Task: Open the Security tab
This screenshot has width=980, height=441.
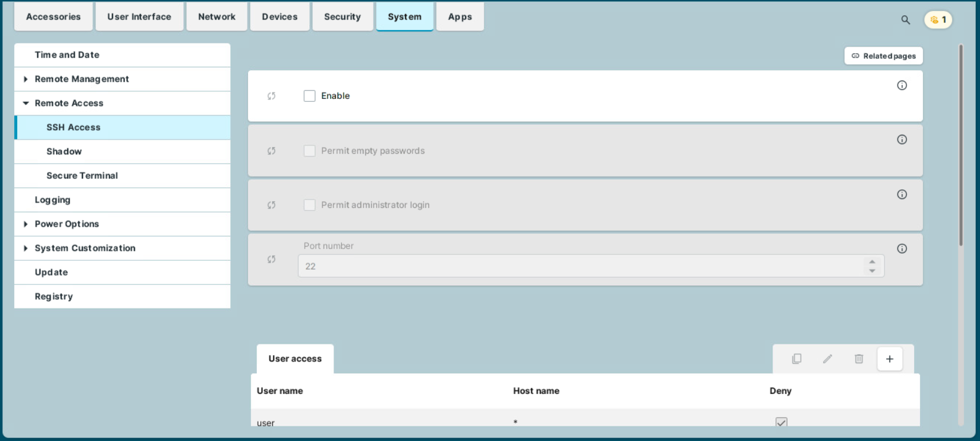Action: (x=342, y=16)
